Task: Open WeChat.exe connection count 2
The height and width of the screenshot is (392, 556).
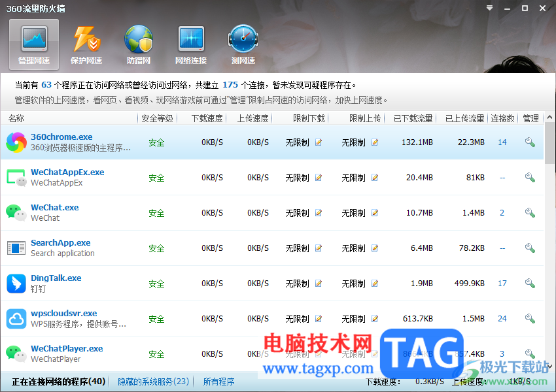Action: [502, 213]
